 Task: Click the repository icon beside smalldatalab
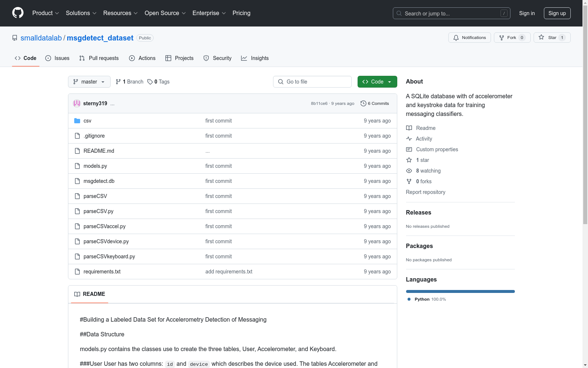click(x=15, y=38)
